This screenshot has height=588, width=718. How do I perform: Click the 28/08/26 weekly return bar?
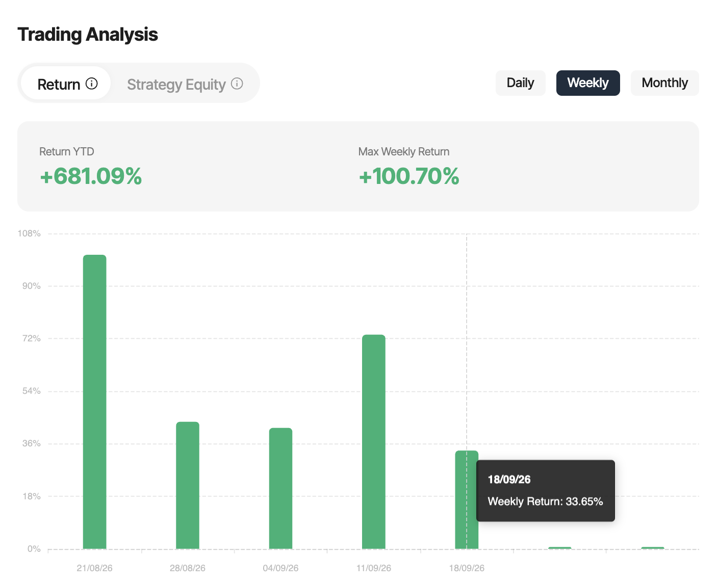(x=188, y=486)
